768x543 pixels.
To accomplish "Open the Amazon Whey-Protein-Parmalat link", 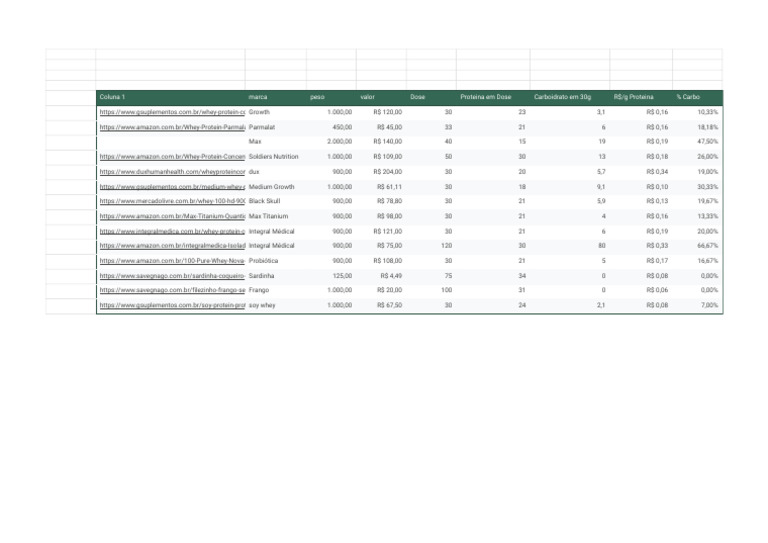I will point(172,127).
